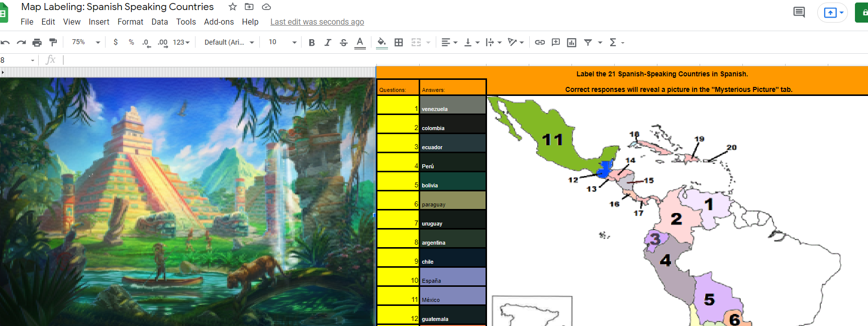
Task: Toggle italic formatting
Action: tap(328, 42)
